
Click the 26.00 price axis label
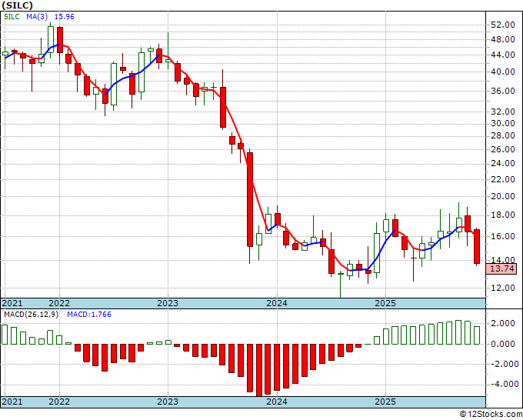pos(503,149)
